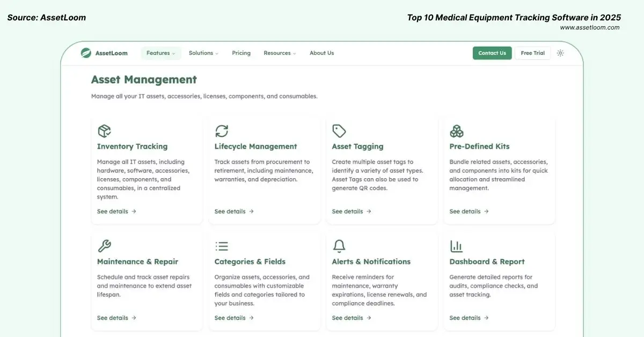Click the Lifecycle Management refresh icon
This screenshot has width=644, height=337.
tap(222, 131)
